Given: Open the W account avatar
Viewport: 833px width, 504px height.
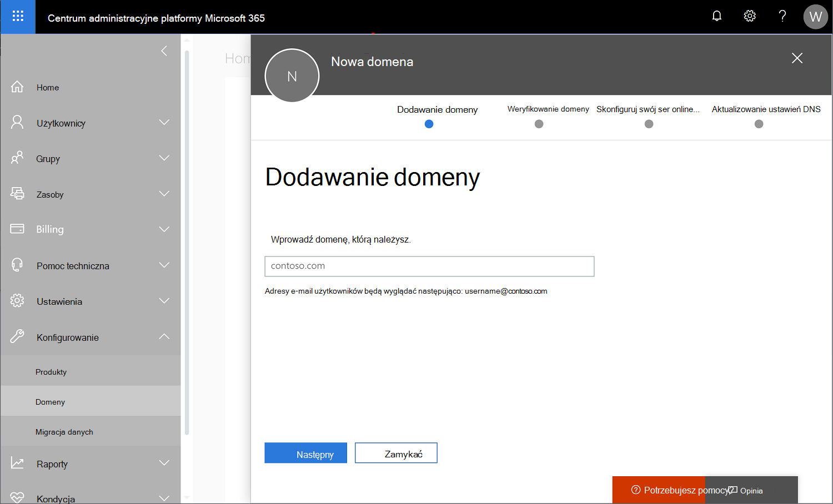Looking at the screenshot, I should [815, 17].
